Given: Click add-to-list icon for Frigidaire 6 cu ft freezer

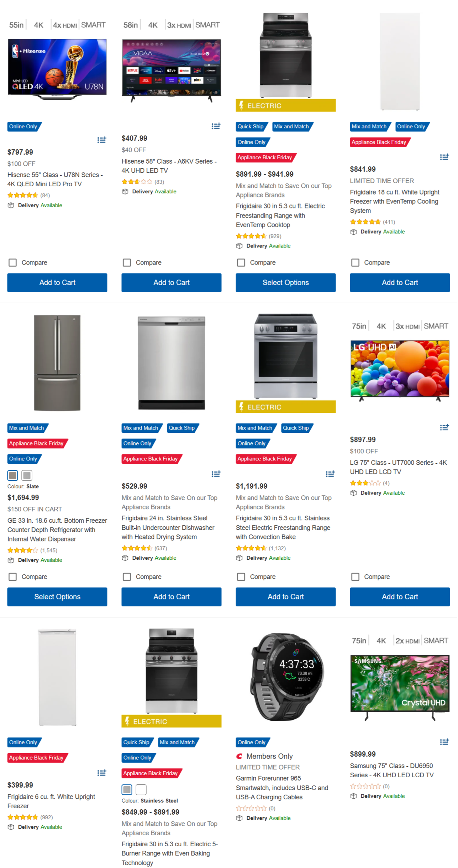Looking at the screenshot, I should (102, 773).
